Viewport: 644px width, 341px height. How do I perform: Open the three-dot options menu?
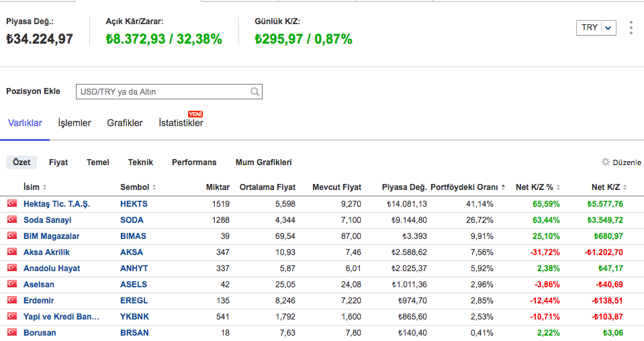tap(631, 28)
